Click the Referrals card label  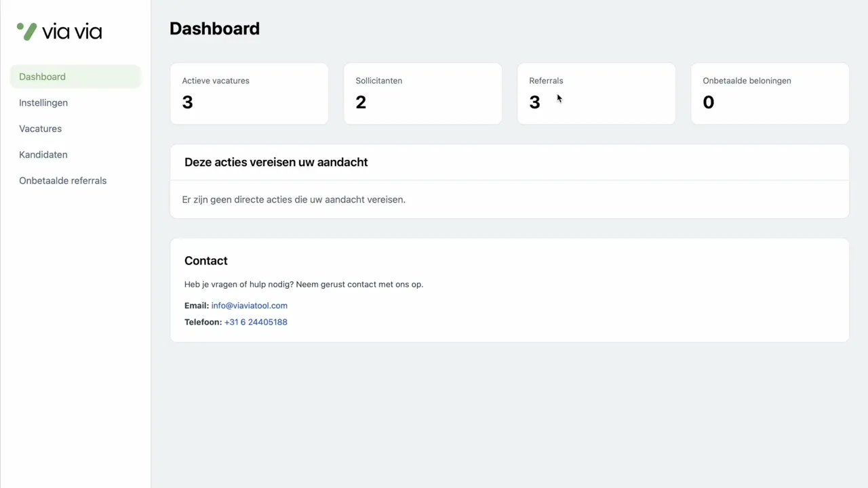point(546,81)
